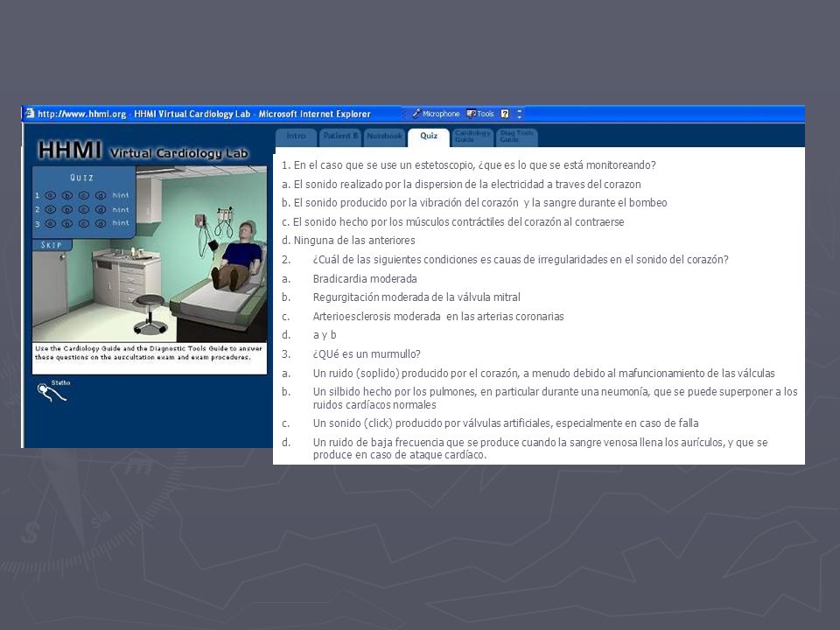Choose option b for quiz question 2
This screenshot has width=840, height=630.
pyautogui.click(x=67, y=209)
